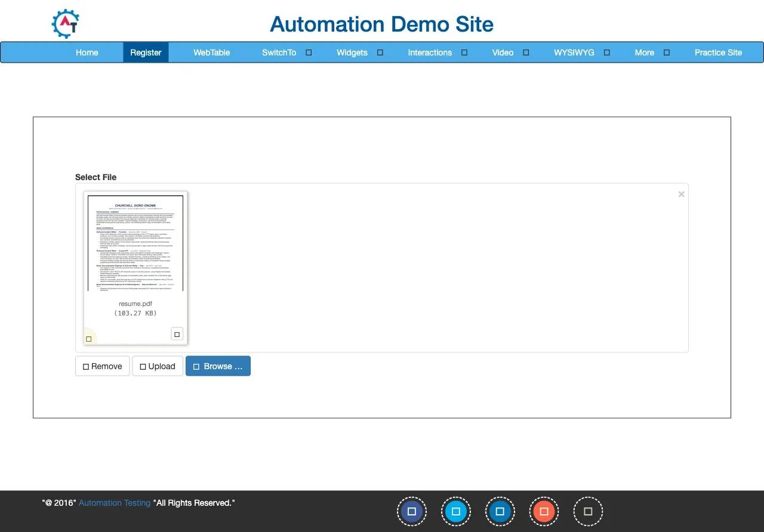The width and height of the screenshot is (764, 532).
Task: Click the resume PDF preview thumbnail
Action: tap(135, 243)
